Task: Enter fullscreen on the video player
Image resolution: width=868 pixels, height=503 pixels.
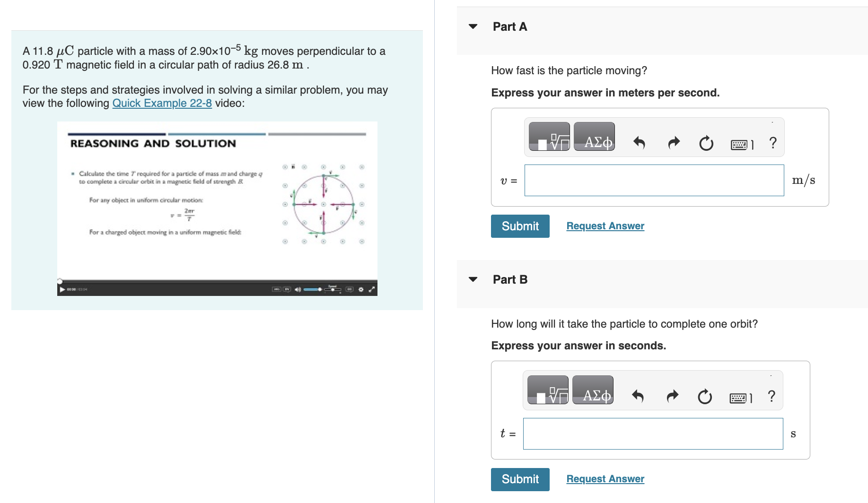Action: [371, 289]
